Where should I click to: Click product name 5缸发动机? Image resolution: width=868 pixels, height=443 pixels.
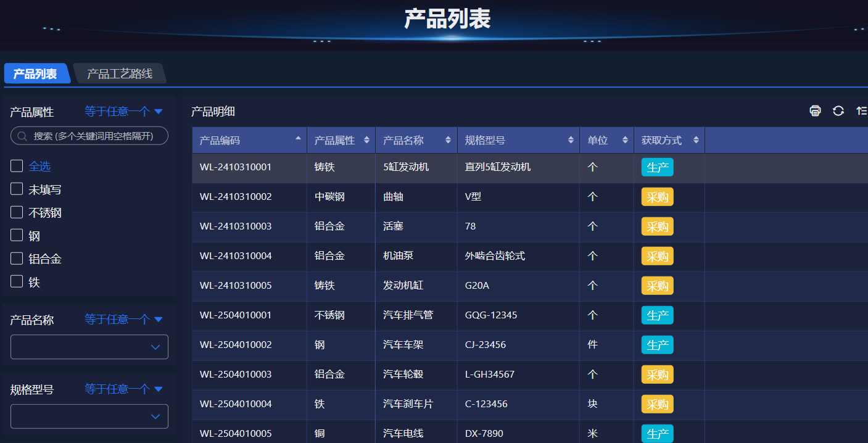(x=406, y=167)
